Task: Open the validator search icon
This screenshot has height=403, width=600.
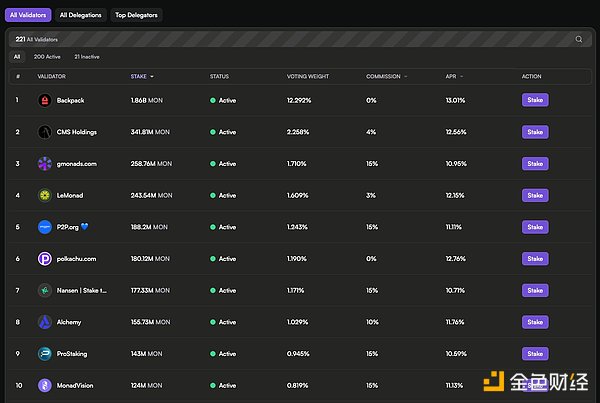Action: point(579,39)
